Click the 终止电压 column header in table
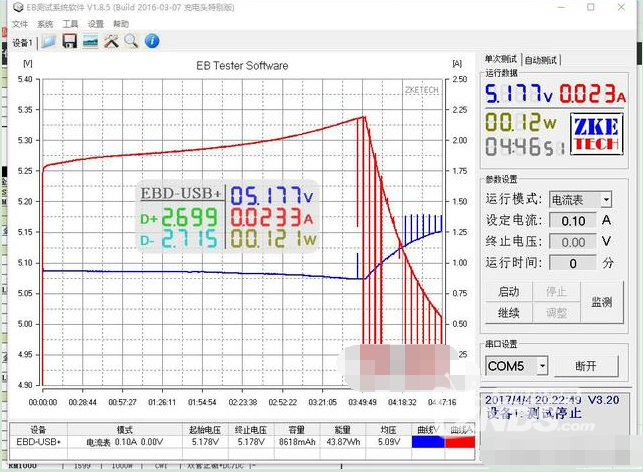The height and width of the screenshot is (472, 643). click(x=251, y=429)
